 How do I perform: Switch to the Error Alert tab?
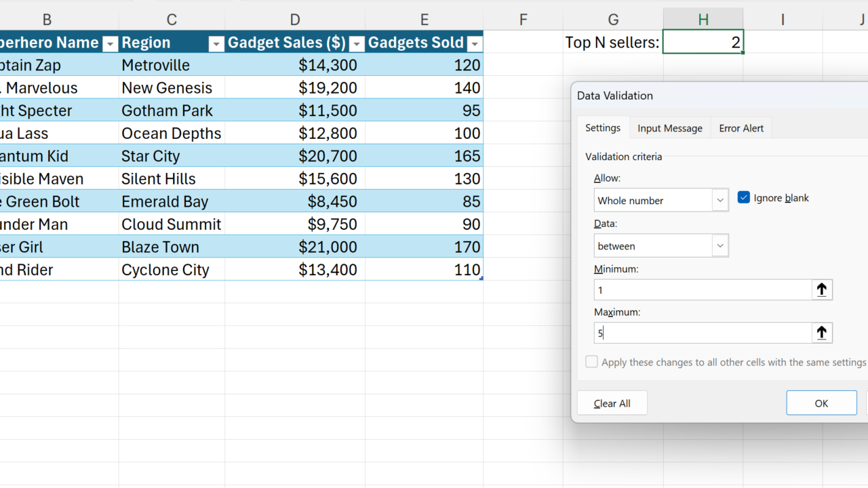coord(741,128)
